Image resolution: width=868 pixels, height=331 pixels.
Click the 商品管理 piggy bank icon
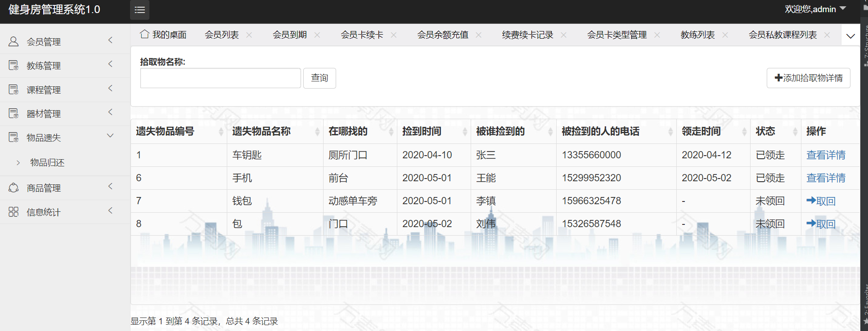[13, 188]
